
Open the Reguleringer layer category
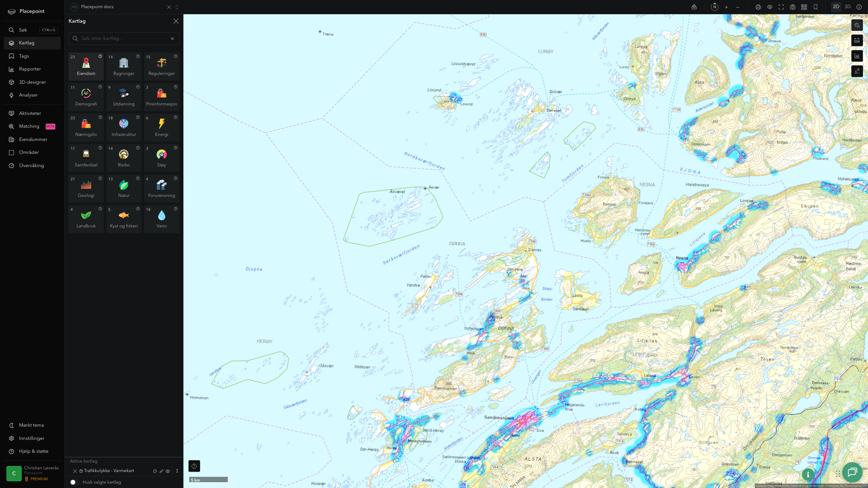click(161, 66)
